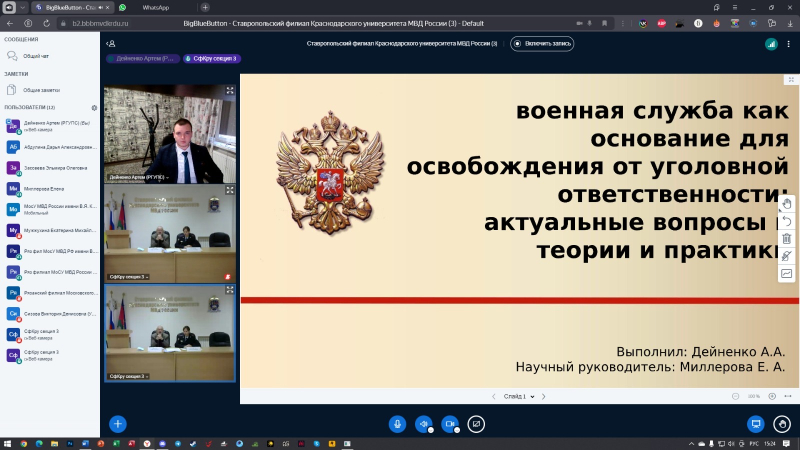Select user 'Абдулина Дарья Александровна'
The width and height of the screenshot is (800, 450).
point(50,147)
